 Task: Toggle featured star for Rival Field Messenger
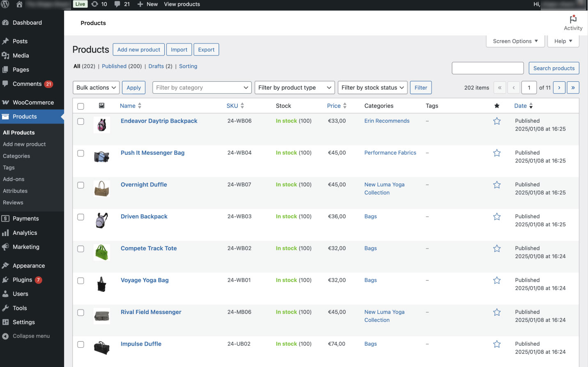(497, 312)
